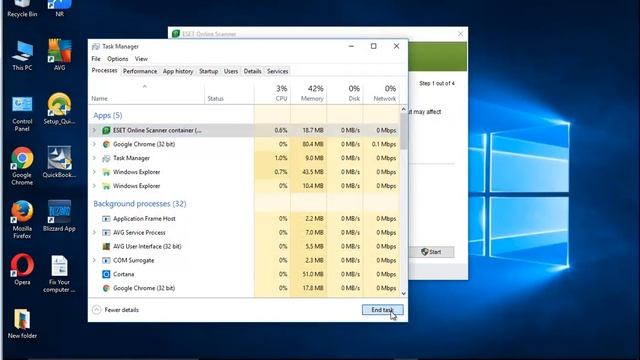Viewport: 640px width, 360px height.
Task: Click the COM Surrogate process icon
Action: [x=106, y=260]
